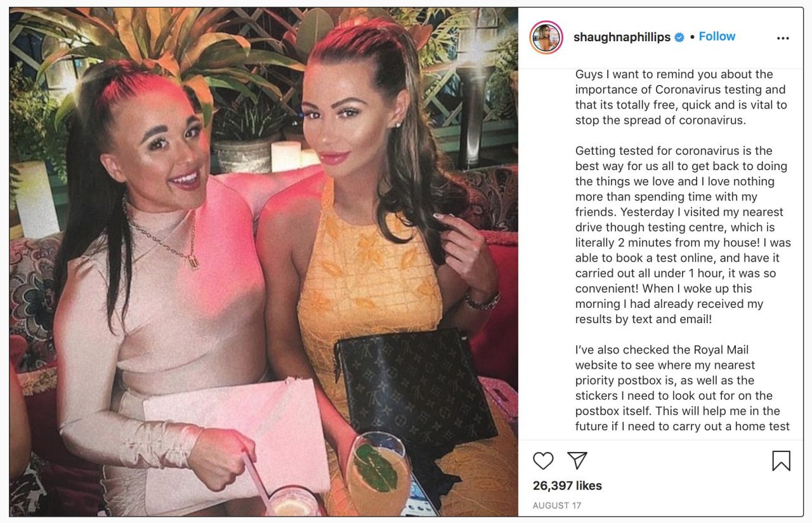This screenshot has width=812, height=523.
Task: View the 26,397 likes list
Action: [567, 486]
